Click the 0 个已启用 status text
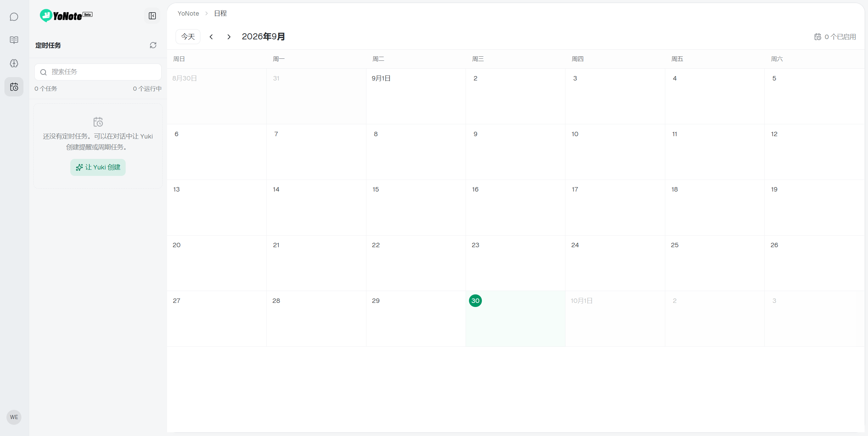The width and height of the screenshot is (868, 436). click(840, 37)
